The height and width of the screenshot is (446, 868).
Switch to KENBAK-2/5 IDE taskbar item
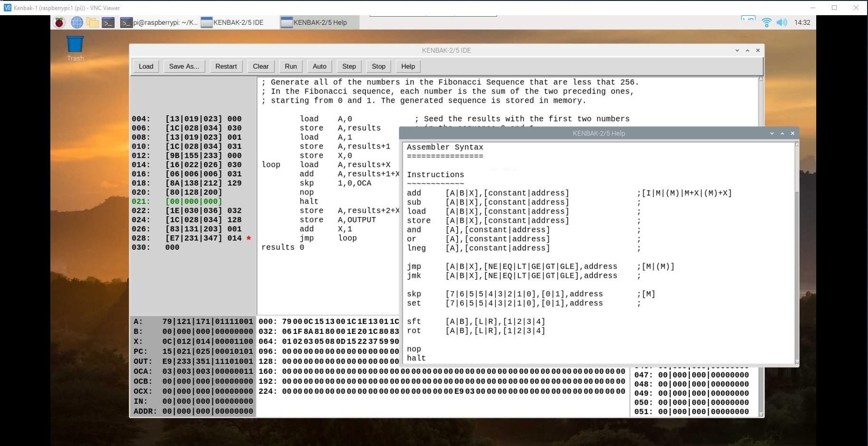point(232,22)
